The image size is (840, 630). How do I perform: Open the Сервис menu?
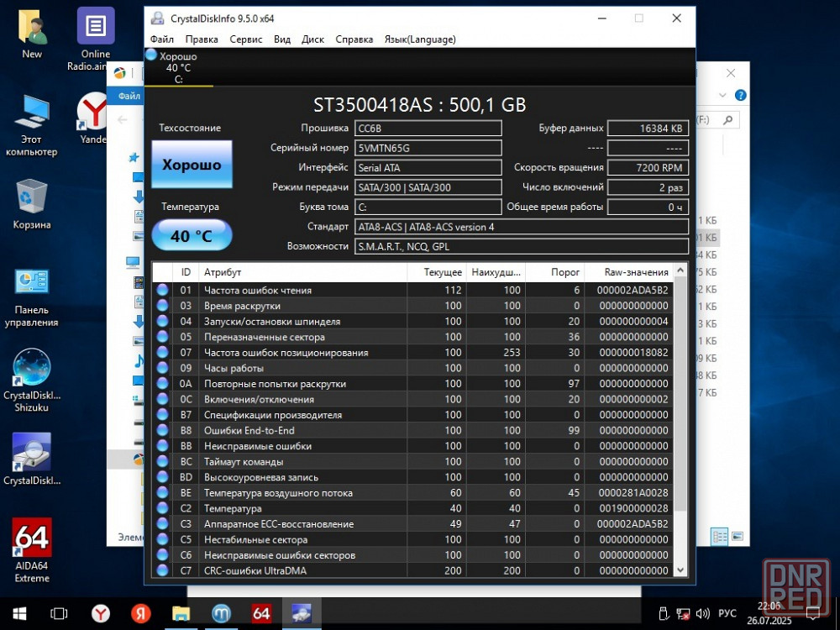pyautogui.click(x=246, y=39)
